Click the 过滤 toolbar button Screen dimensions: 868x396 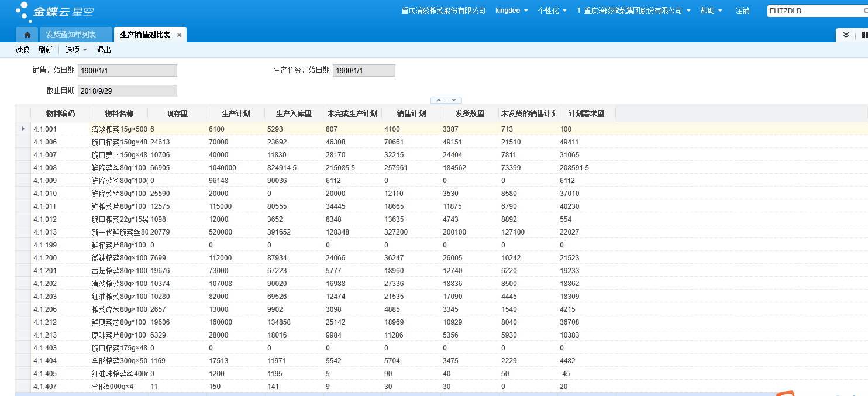22,50
